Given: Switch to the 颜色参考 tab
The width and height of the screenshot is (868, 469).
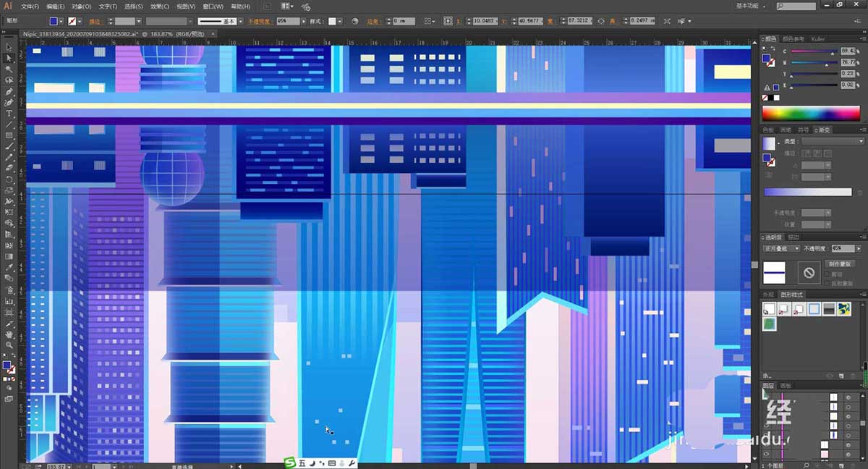Looking at the screenshot, I should pyautogui.click(x=793, y=38).
